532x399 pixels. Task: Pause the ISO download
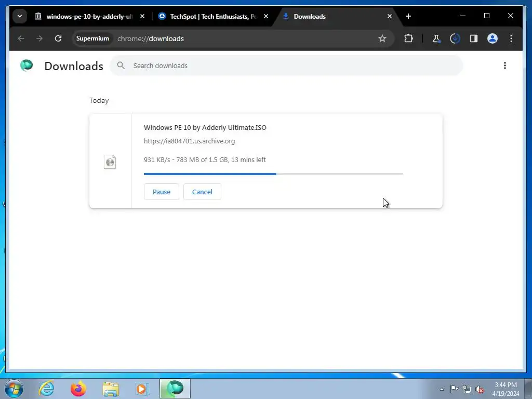[x=162, y=192]
